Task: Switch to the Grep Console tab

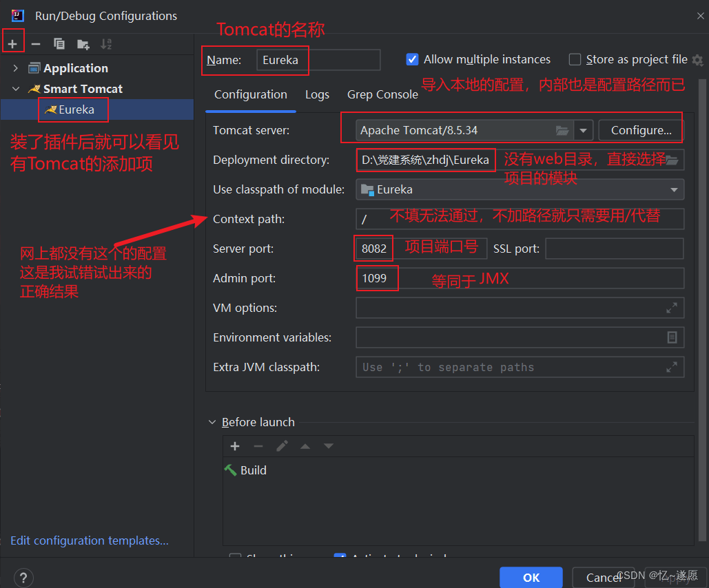Action: tap(382, 94)
